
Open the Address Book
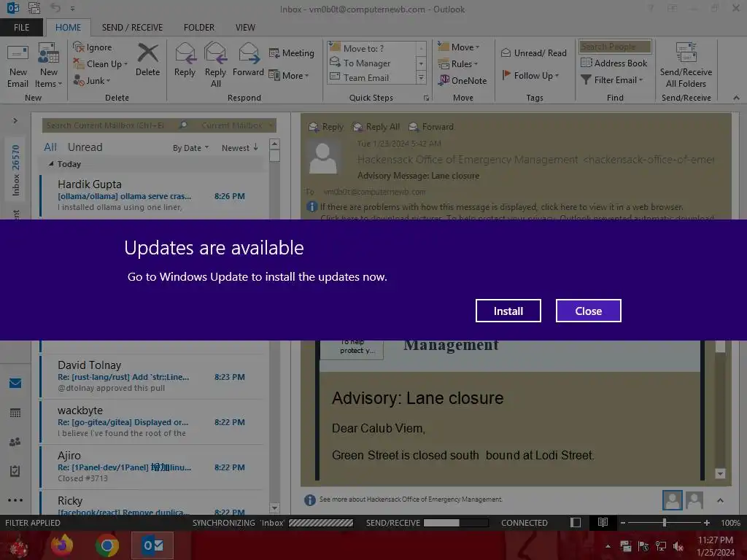point(614,63)
